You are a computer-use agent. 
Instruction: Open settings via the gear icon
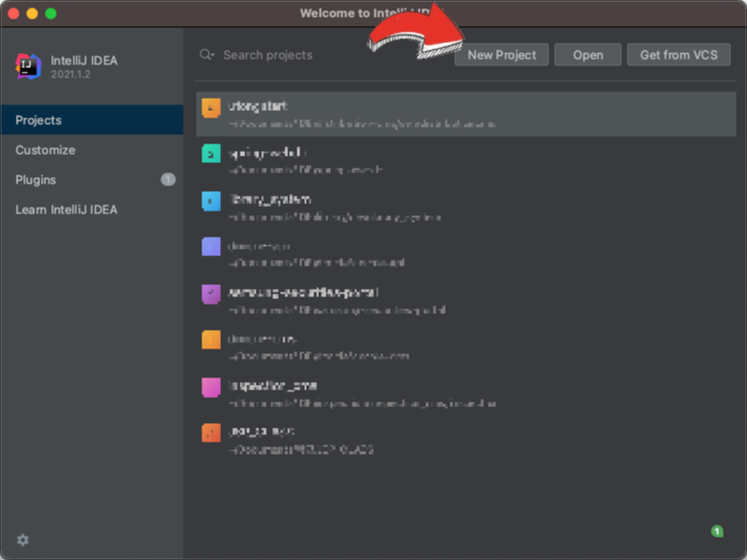click(x=22, y=540)
